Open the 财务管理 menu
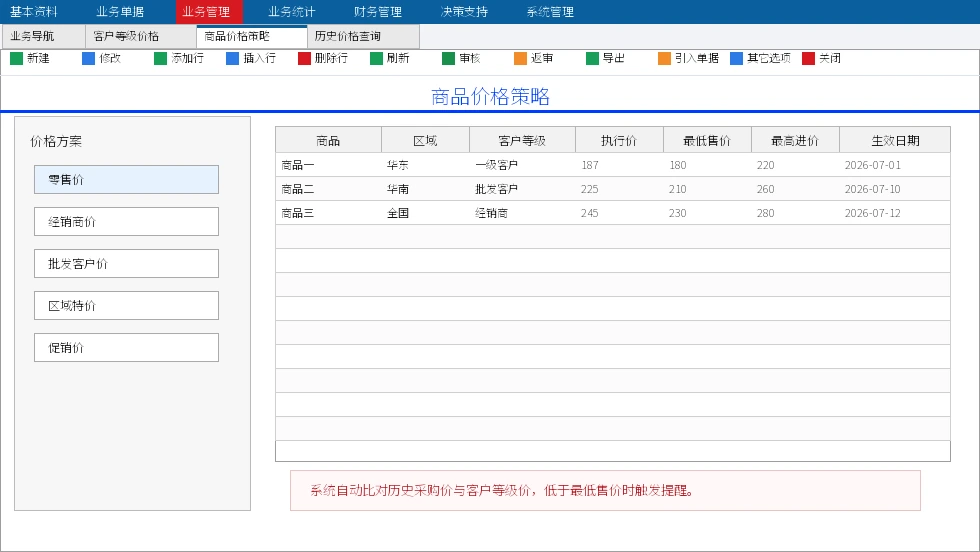Image resolution: width=980 pixels, height=552 pixels. click(x=378, y=12)
